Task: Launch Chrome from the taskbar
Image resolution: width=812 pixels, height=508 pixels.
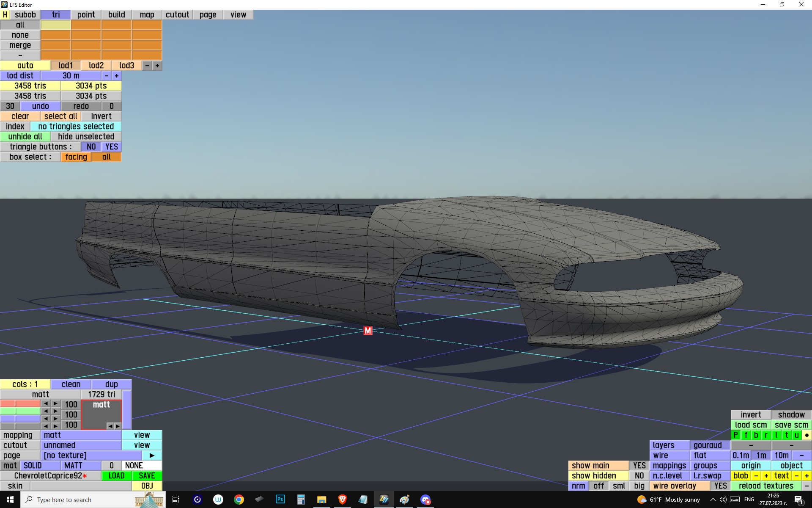Action: point(239,500)
